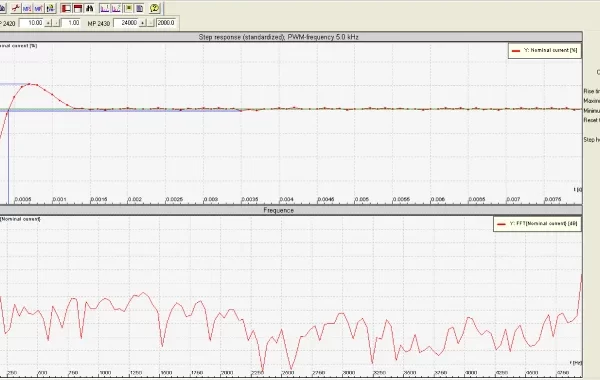Click the yellow-green icon before the red panel icons
The height and width of the screenshot is (380, 600).
point(51,8)
